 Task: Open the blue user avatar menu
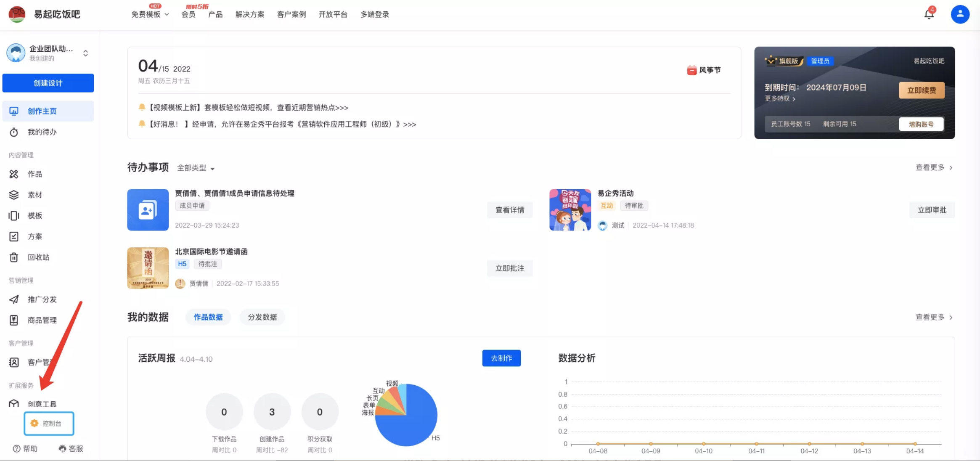[960, 14]
